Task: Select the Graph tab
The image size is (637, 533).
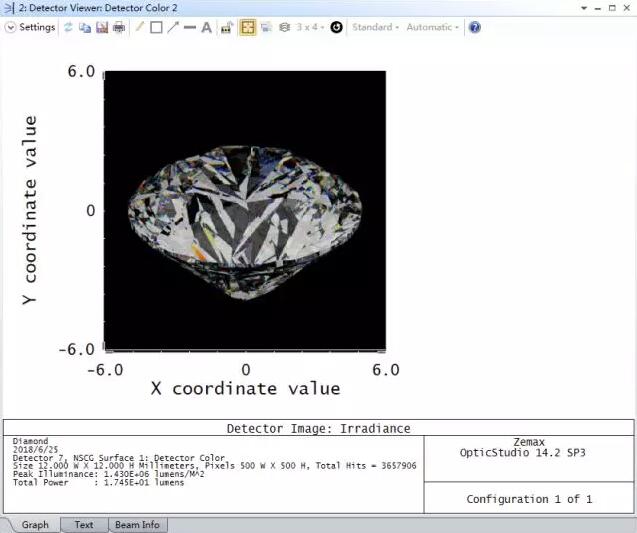Action: click(35, 524)
